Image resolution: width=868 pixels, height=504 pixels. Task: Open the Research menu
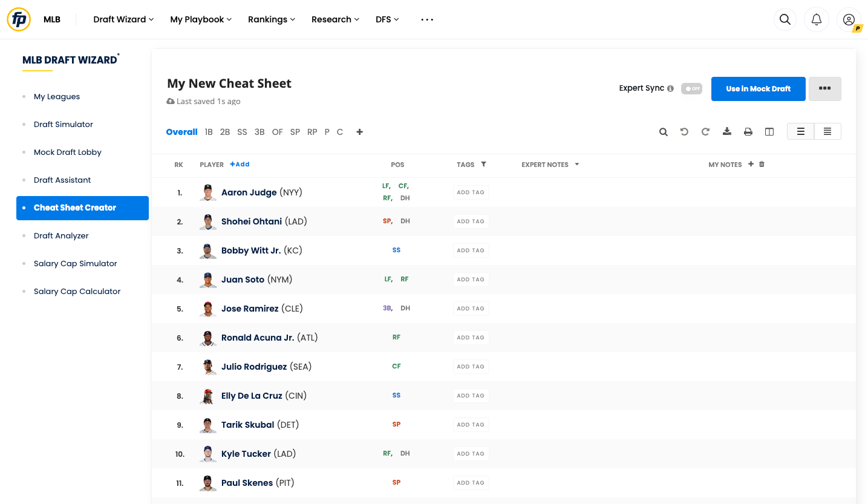335,19
